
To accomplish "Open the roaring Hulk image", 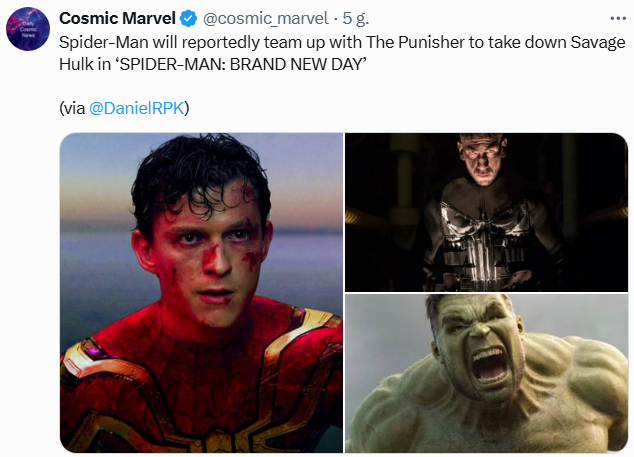I will (x=486, y=373).
